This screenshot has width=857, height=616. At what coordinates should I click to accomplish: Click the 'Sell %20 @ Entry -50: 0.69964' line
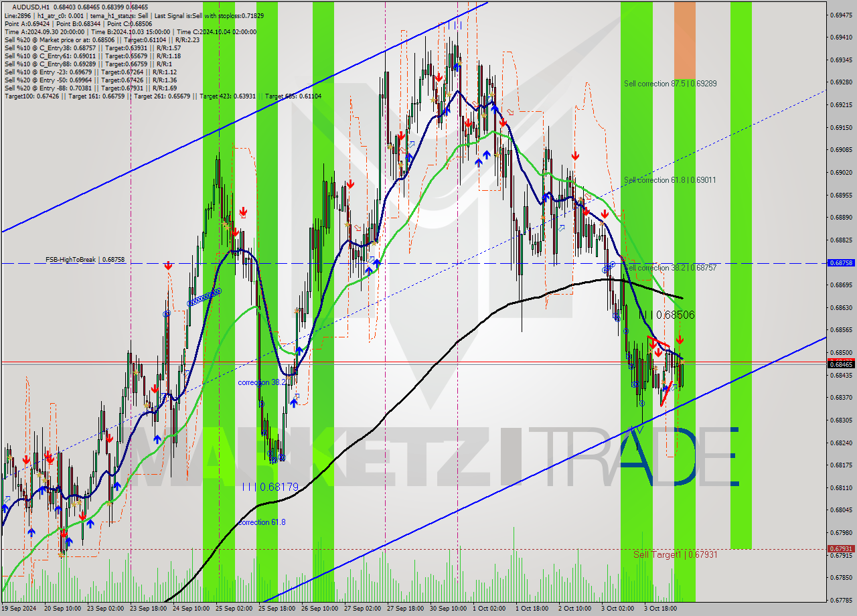[90, 80]
